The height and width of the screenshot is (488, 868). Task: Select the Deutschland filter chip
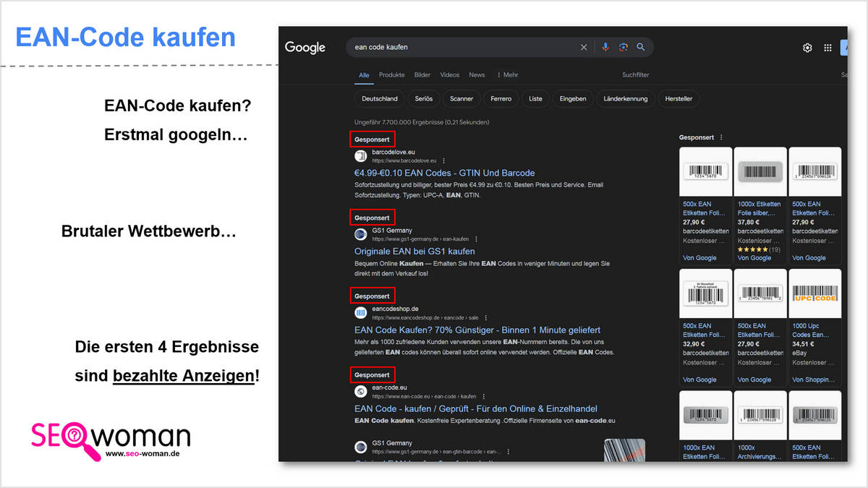[380, 99]
